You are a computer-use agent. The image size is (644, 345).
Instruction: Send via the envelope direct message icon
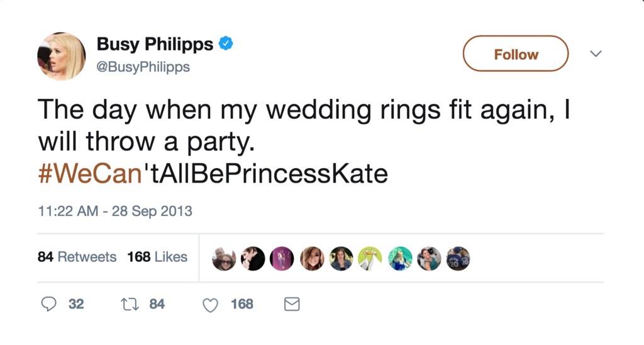click(x=292, y=304)
